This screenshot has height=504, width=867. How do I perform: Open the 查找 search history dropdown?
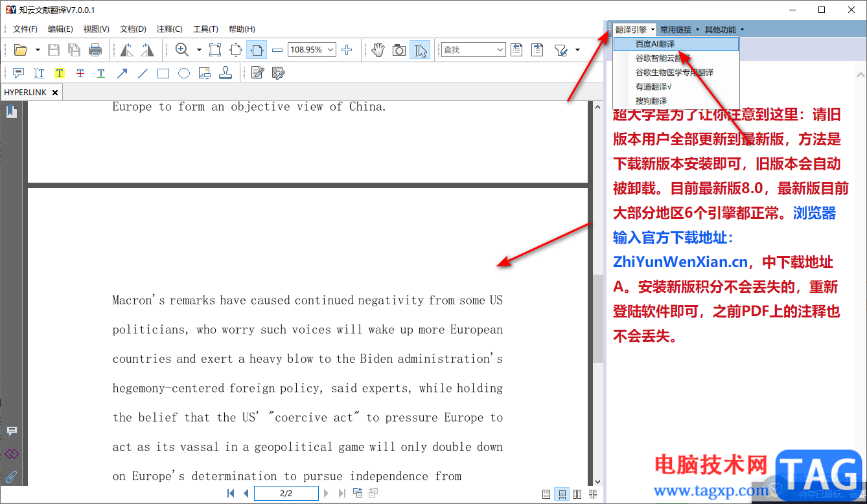click(500, 50)
